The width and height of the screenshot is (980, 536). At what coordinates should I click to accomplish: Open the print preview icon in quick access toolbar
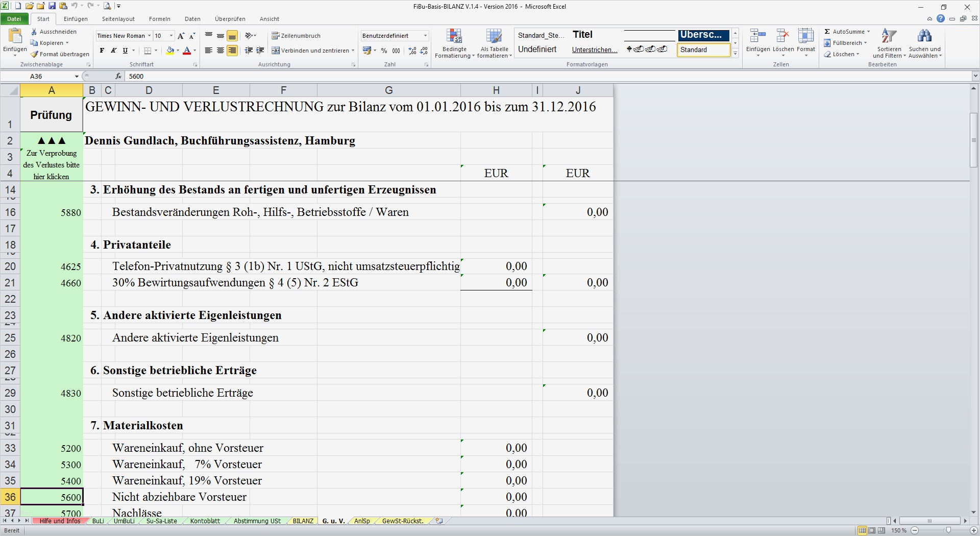pyautogui.click(x=107, y=6)
